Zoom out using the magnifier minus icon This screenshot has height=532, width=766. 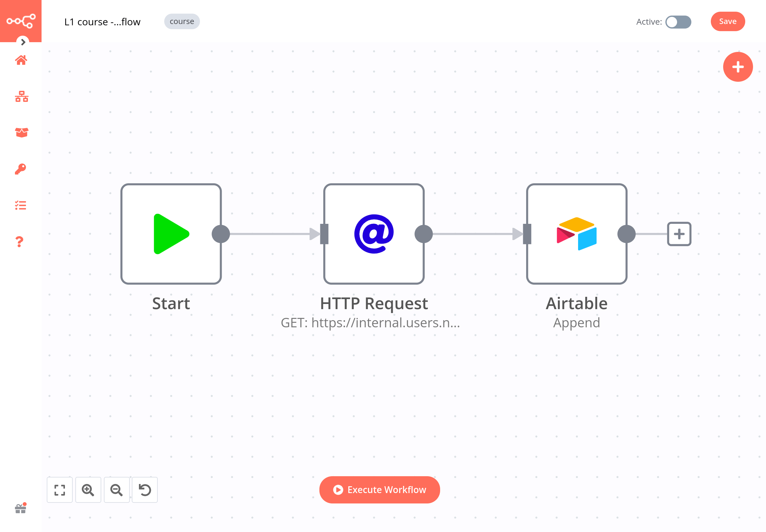tap(117, 490)
